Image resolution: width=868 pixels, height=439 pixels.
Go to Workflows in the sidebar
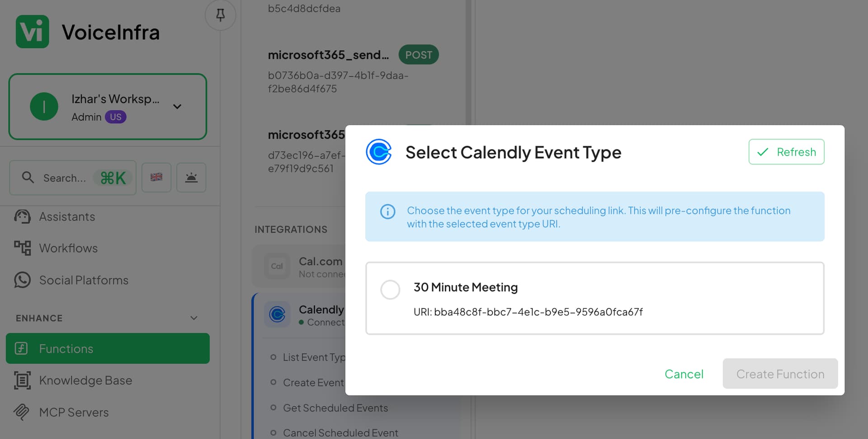[68, 248]
